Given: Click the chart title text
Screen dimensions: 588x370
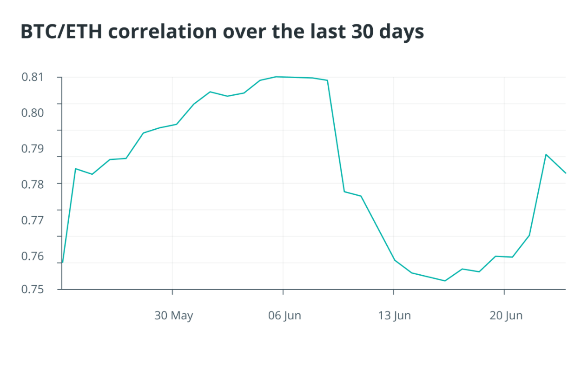Looking at the screenshot, I should (x=222, y=32).
